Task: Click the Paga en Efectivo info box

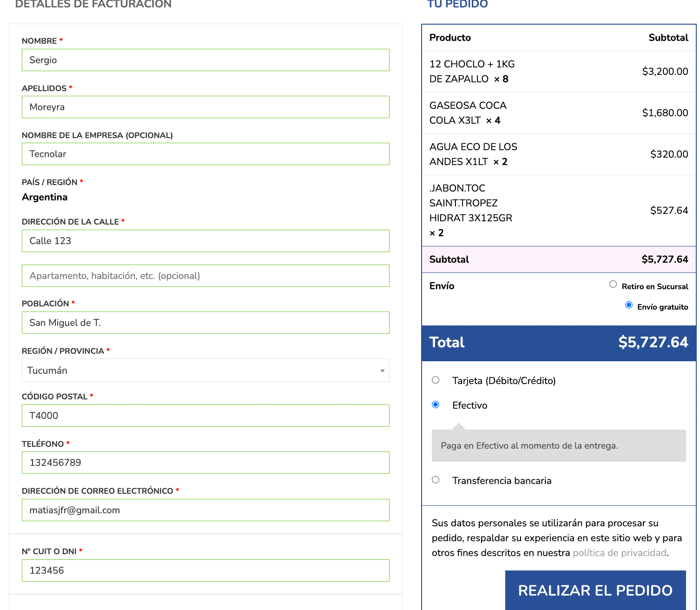Action: pos(558,446)
